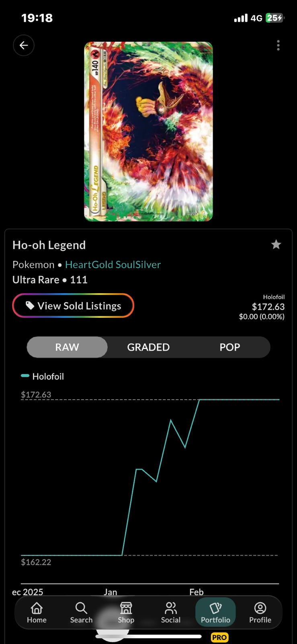Tap the chart line peak near Feb
The width and height of the screenshot is (297, 644).
(200, 400)
